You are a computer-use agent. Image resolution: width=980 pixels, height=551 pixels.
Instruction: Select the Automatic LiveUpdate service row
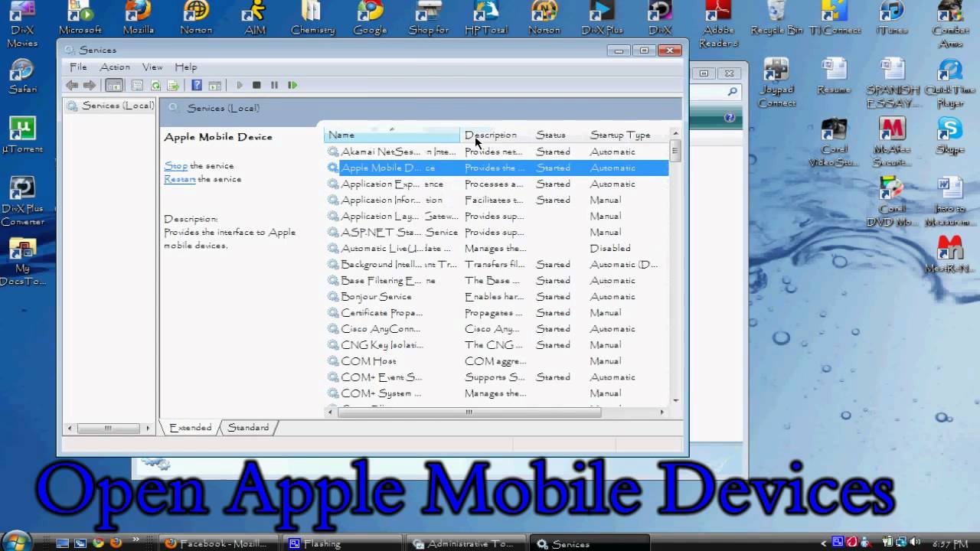coord(497,248)
